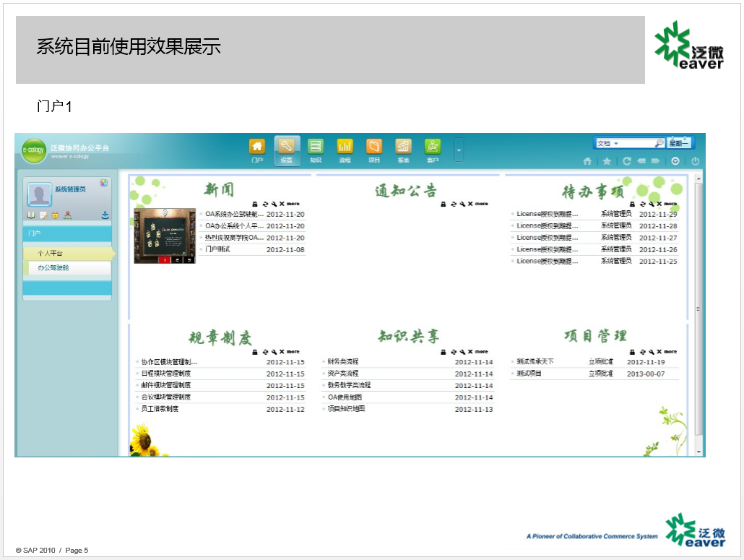This screenshot has width=744, height=560.
Task: Click the power logout icon
Action: (x=695, y=161)
